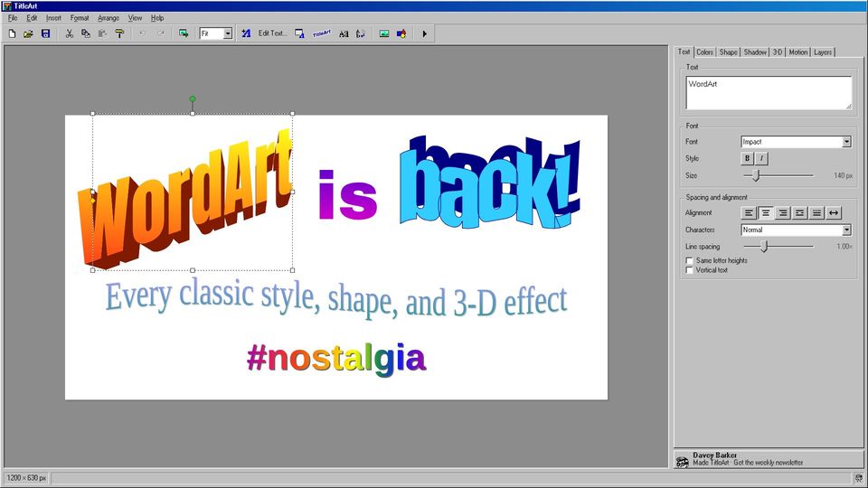Screen dimensions: 868x488
Task: Toggle Italic style button
Action: coord(761,158)
